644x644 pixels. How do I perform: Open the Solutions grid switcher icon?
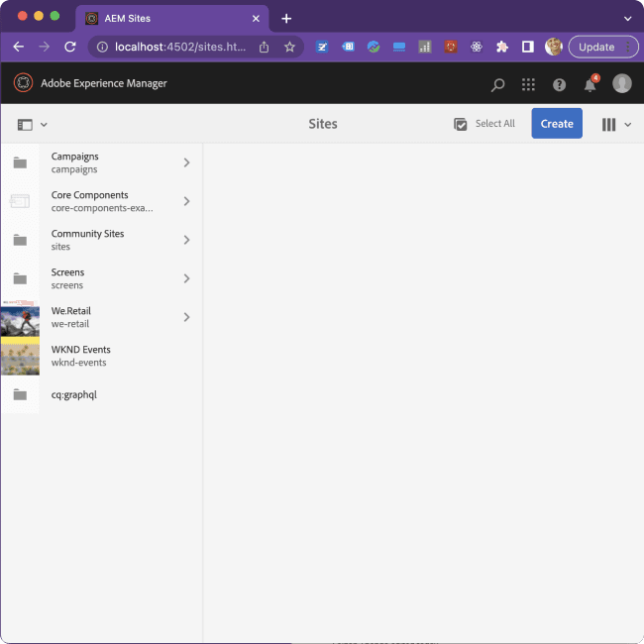[x=528, y=84]
